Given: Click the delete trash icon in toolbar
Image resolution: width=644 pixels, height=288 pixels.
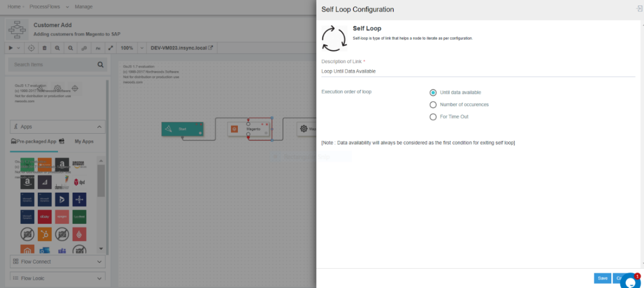Looking at the screenshot, I should tap(44, 48).
